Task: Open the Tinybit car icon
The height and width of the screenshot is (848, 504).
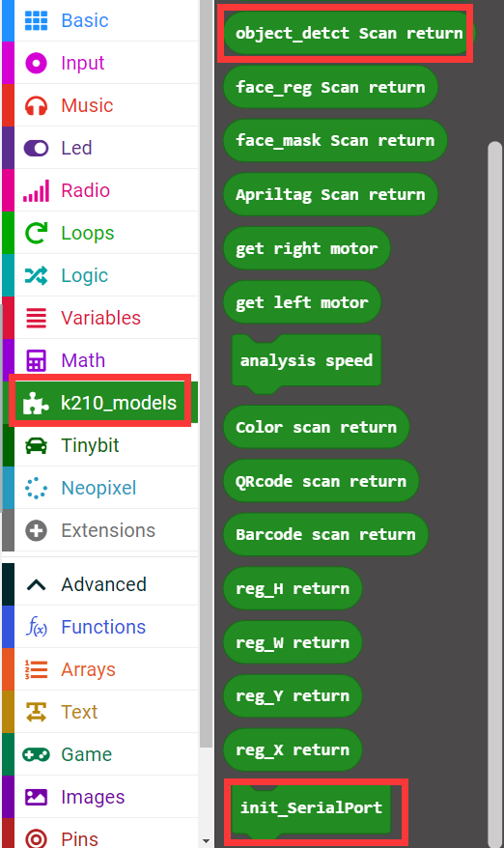Action: point(37,445)
